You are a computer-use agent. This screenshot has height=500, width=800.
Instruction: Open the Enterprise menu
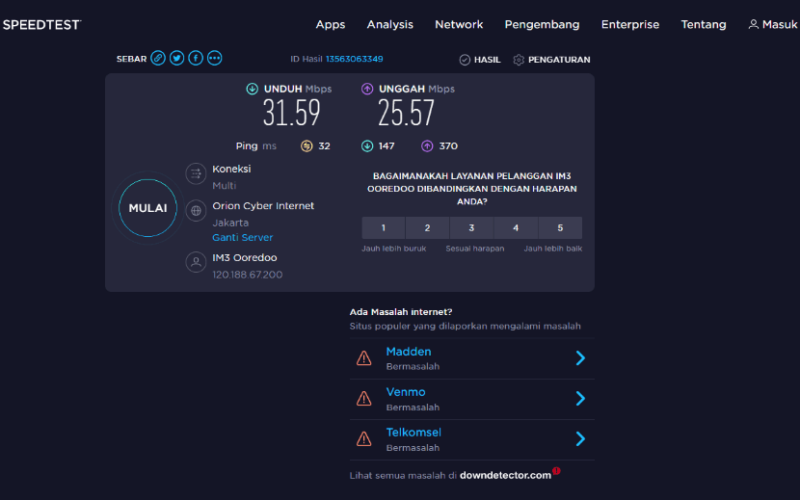point(630,24)
